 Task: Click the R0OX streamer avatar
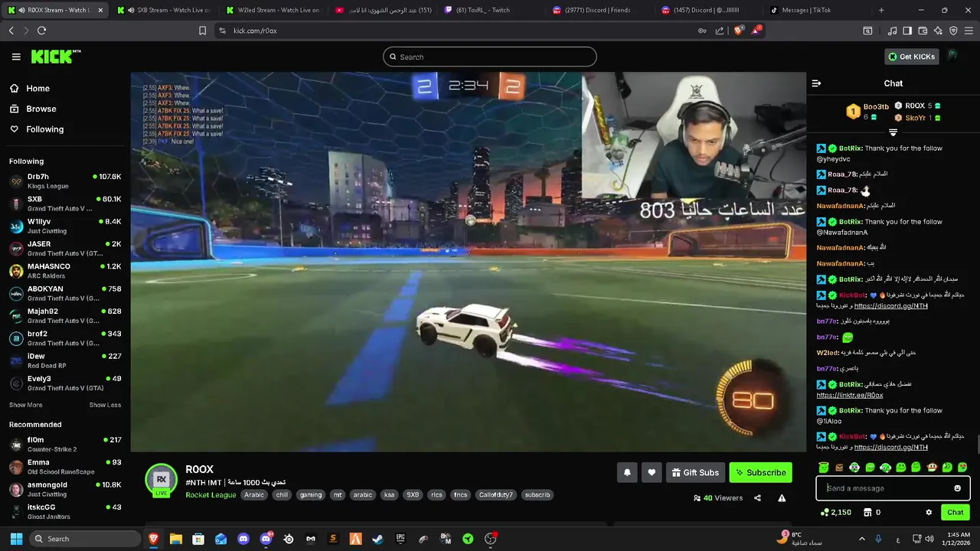click(x=161, y=480)
